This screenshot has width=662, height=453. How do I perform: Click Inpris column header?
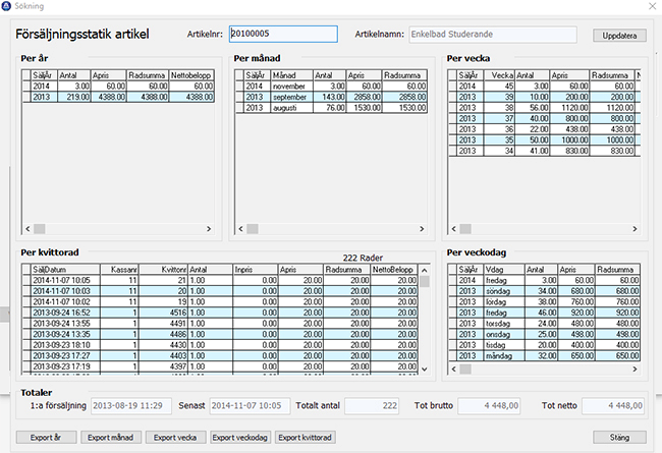coord(255,269)
